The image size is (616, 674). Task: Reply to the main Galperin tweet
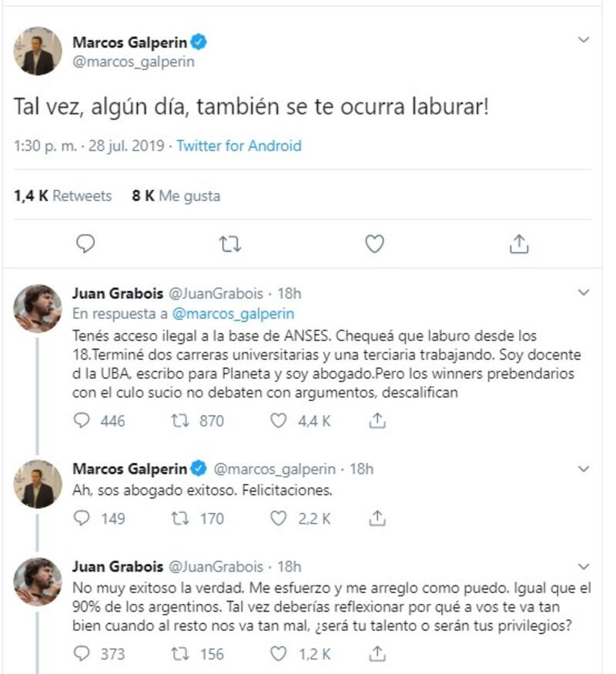pos(86,244)
